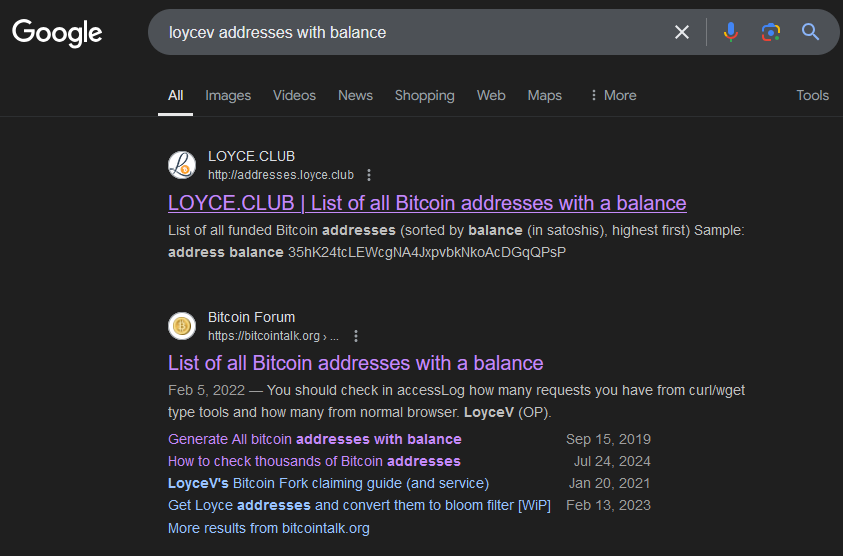This screenshot has height=556, width=843.
Task: Open search Tools options
Action: coord(812,96)
